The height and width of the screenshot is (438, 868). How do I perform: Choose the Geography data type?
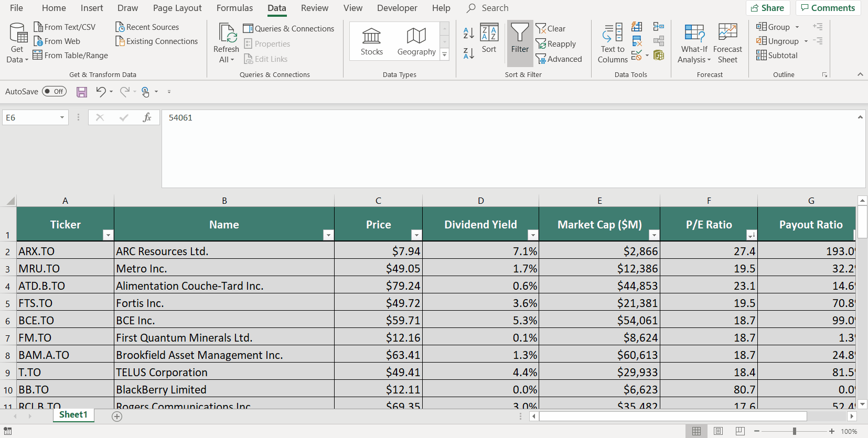coord(416,41)
